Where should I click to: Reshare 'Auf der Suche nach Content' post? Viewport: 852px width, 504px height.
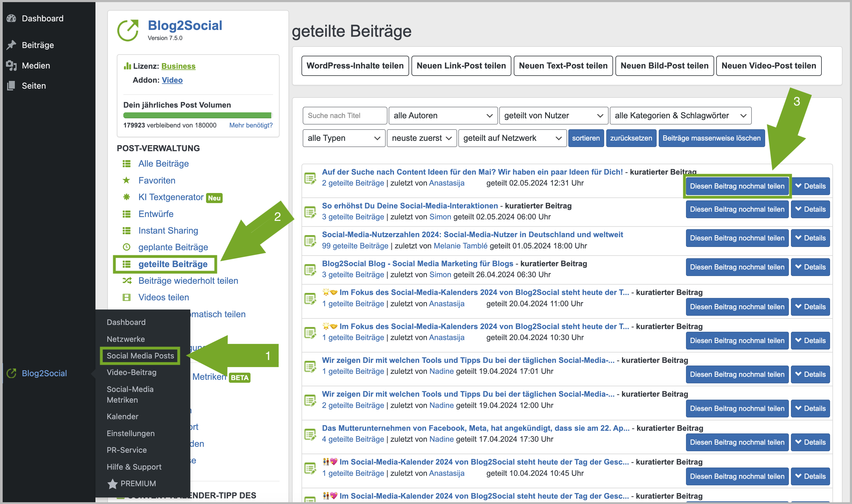pos(737,186)
